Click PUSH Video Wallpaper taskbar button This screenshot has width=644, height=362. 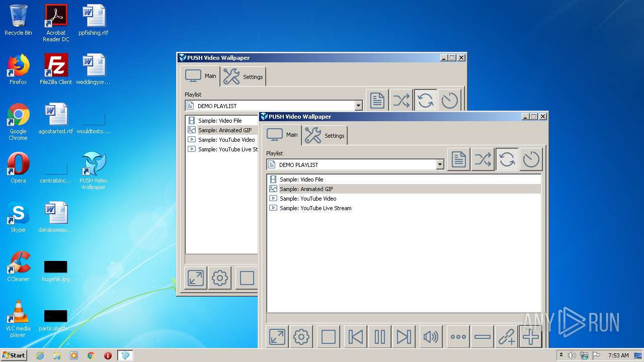(125, 355)
